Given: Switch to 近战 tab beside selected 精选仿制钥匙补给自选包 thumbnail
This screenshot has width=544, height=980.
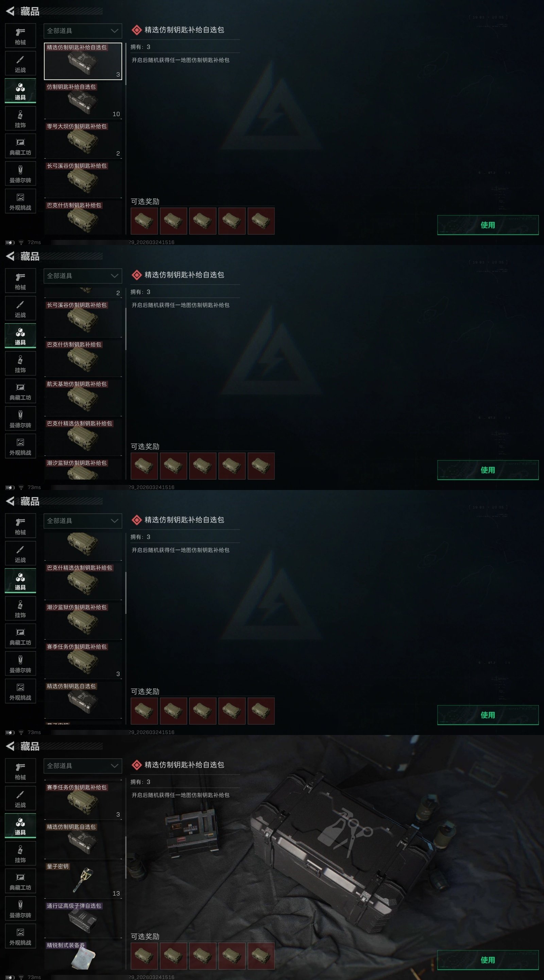Looking at the screenshot, I should (20, 64).
